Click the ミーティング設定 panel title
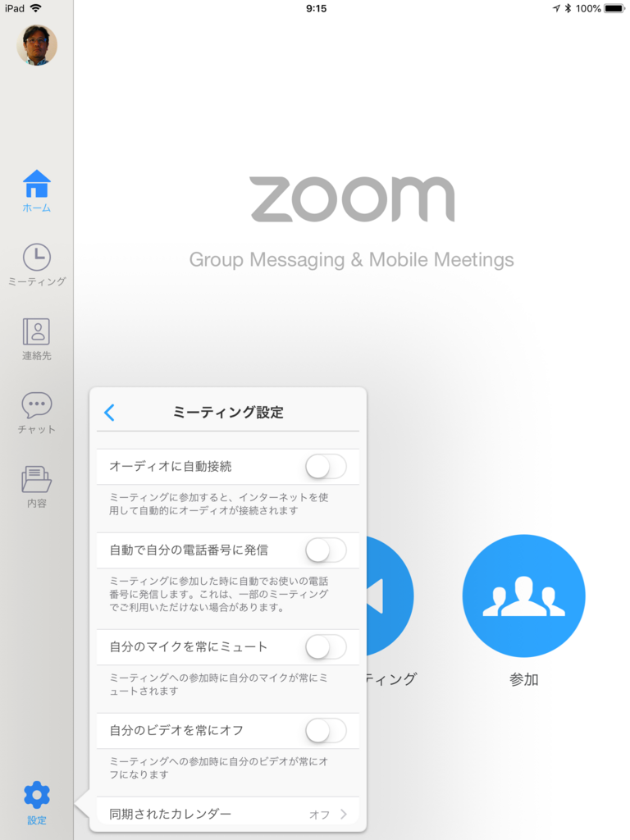The height and width of the screenshot is (840, 630). [x=228, y=413]
